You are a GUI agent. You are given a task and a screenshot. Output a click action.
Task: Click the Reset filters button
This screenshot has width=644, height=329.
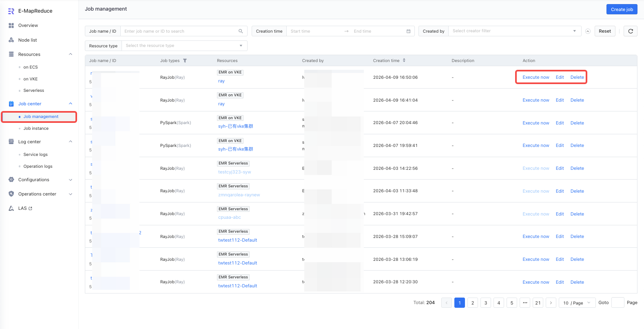tap(605, 31)
